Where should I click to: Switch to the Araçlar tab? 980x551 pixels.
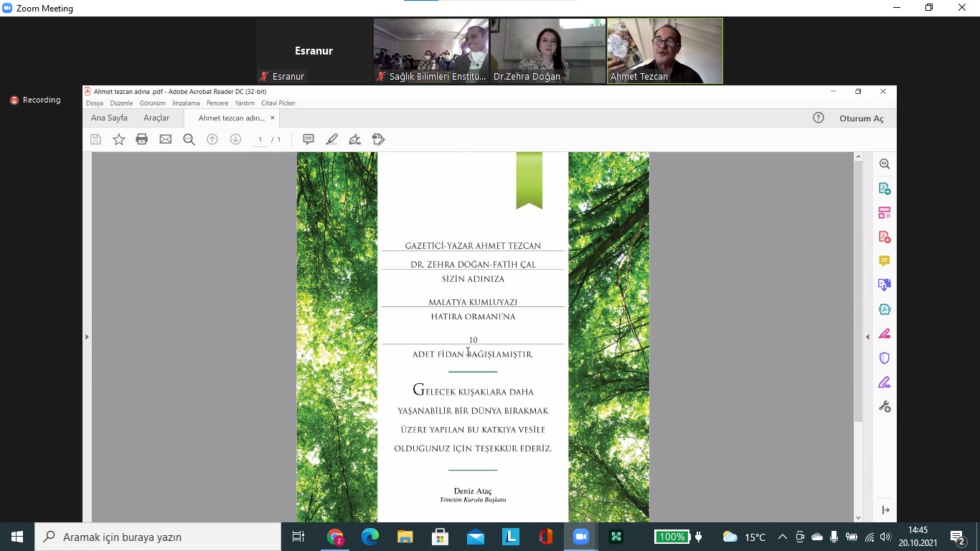pos(156,118)
